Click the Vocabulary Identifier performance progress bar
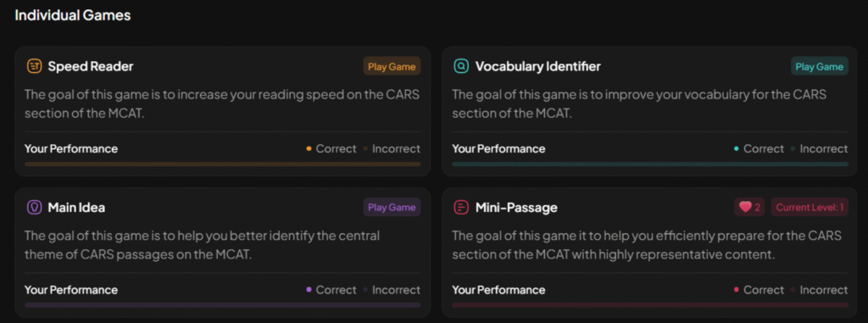 (x=650, y=164)
